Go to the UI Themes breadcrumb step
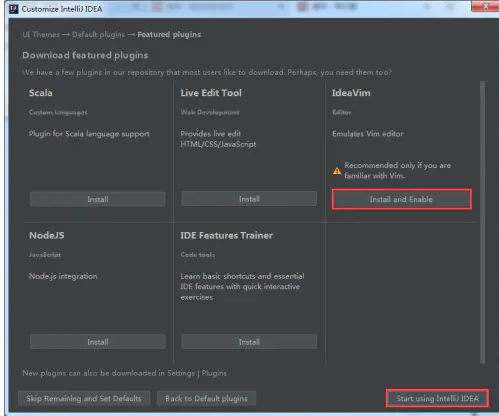This screenshot has width=499, height=416. [41, 34]
